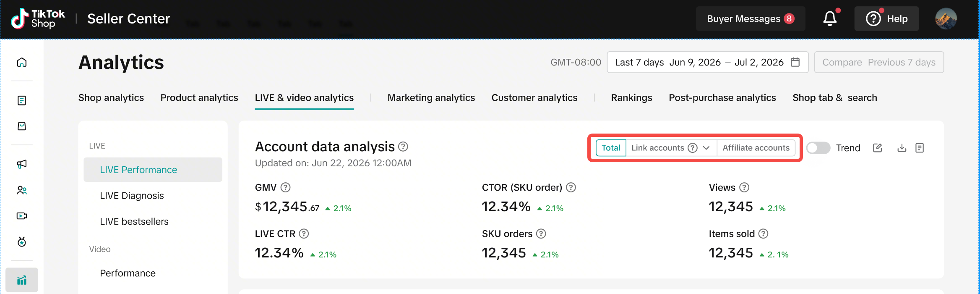Click the GMV help question mark icon
This screenshot has height=294, width=980.
coord(285,187)
